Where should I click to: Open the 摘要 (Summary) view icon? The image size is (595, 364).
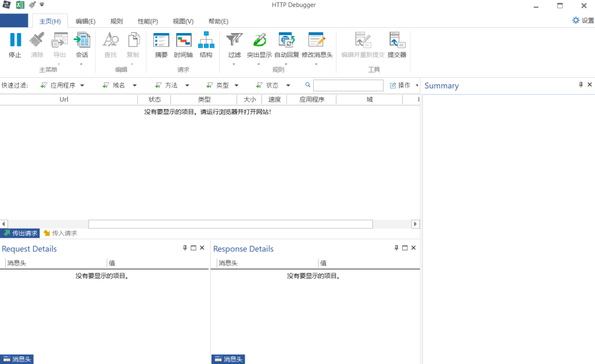(x=162, y=40)
